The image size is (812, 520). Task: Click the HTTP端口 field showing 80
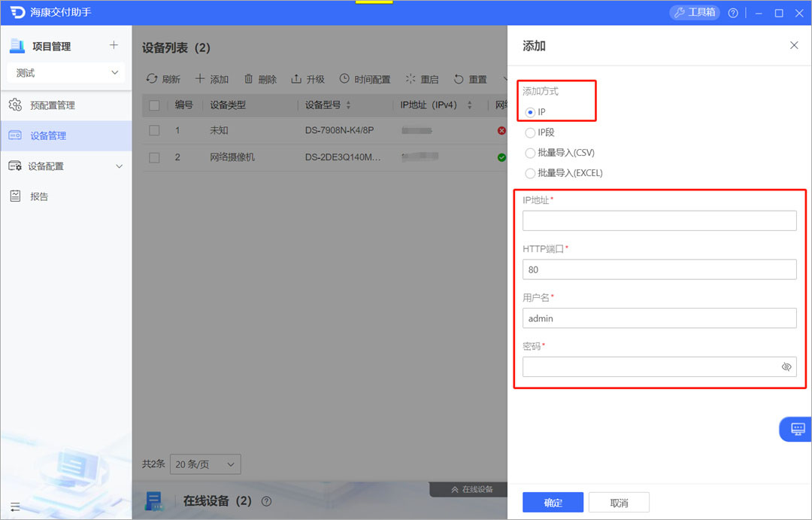coord(659,269)
